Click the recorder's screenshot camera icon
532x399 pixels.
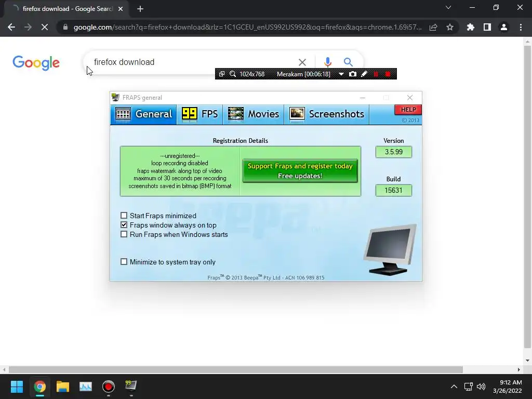353,74
